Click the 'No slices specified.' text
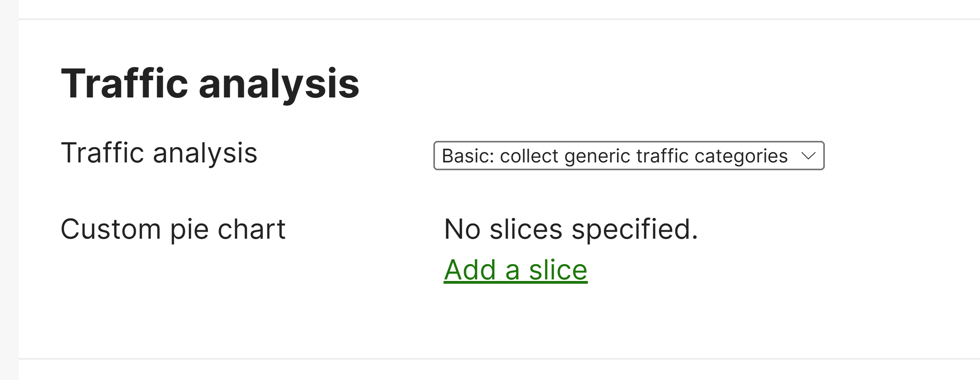The width and height of the screenshot is (980, 380). (x=571, y=230)
